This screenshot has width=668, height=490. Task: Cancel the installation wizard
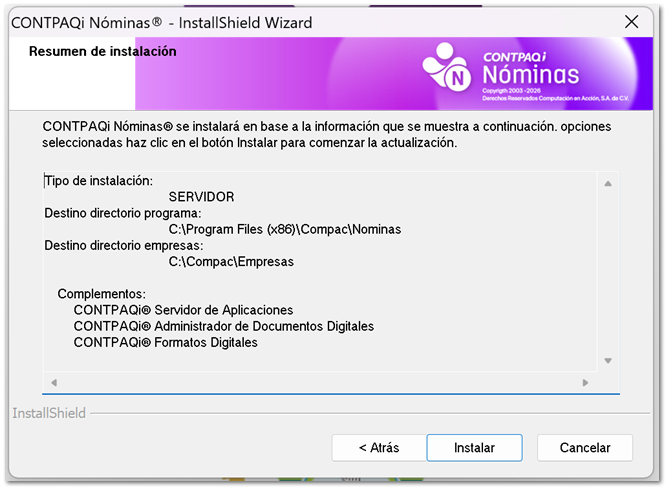point(585,447)
